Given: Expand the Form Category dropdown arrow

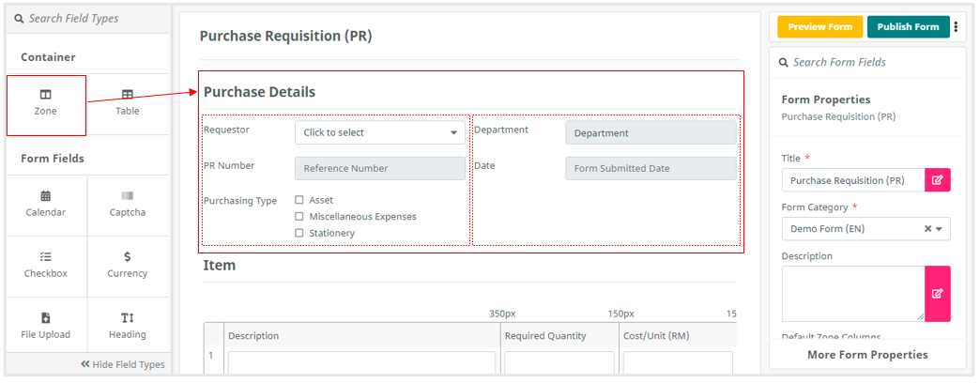Looking at the screenshot, I should pos(939,229).
